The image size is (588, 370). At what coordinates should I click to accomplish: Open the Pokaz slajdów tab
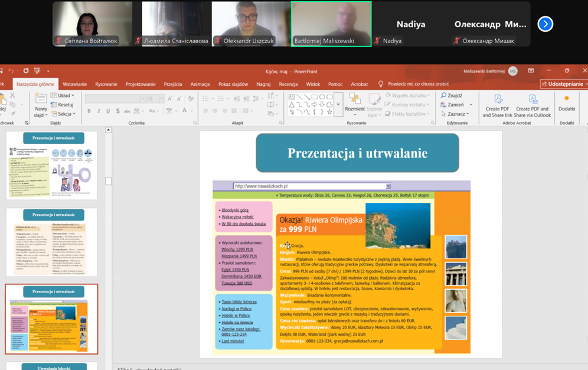(x=233, y=84)
